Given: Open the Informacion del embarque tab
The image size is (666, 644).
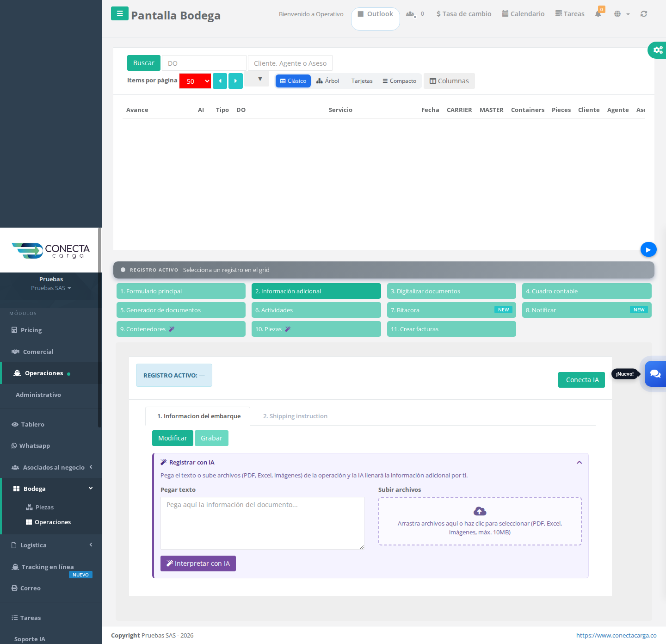Looking at the screenshot, I should click(198, 416).
